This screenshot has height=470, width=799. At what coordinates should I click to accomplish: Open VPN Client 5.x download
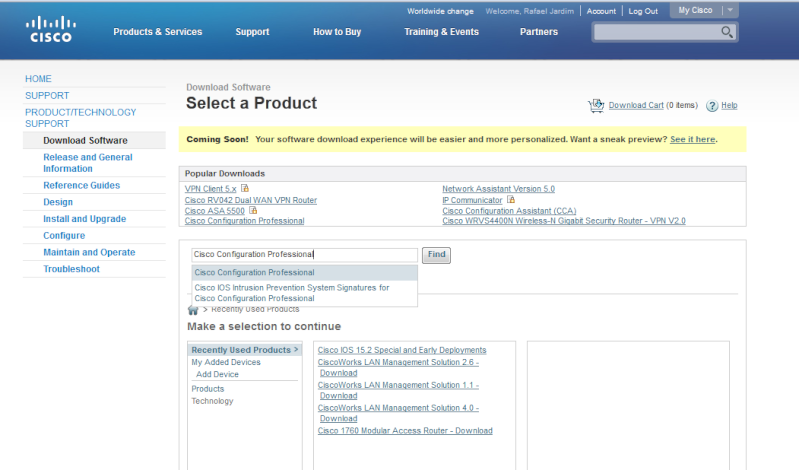[x=210, y=189]
